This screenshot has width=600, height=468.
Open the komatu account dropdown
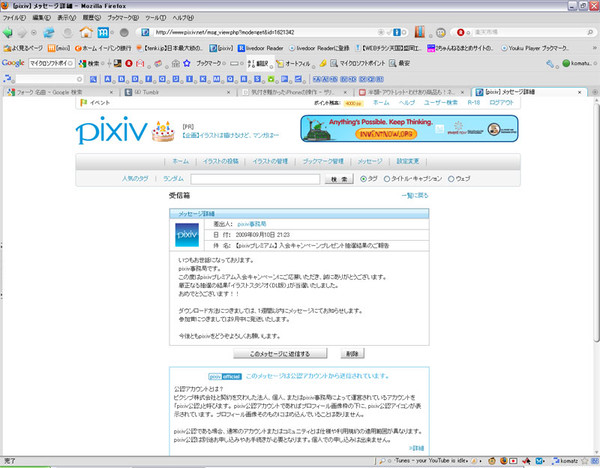pyautogui.click(x=579, y=64)
